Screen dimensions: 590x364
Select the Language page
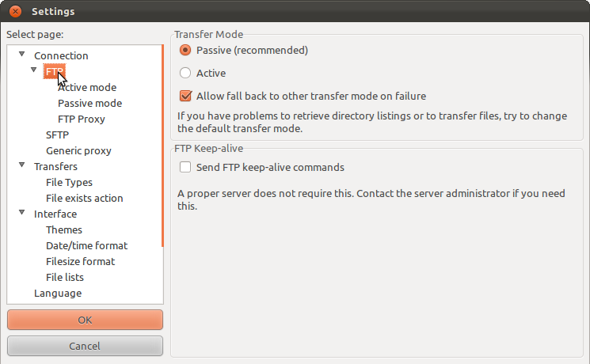(x=58, y=293)
